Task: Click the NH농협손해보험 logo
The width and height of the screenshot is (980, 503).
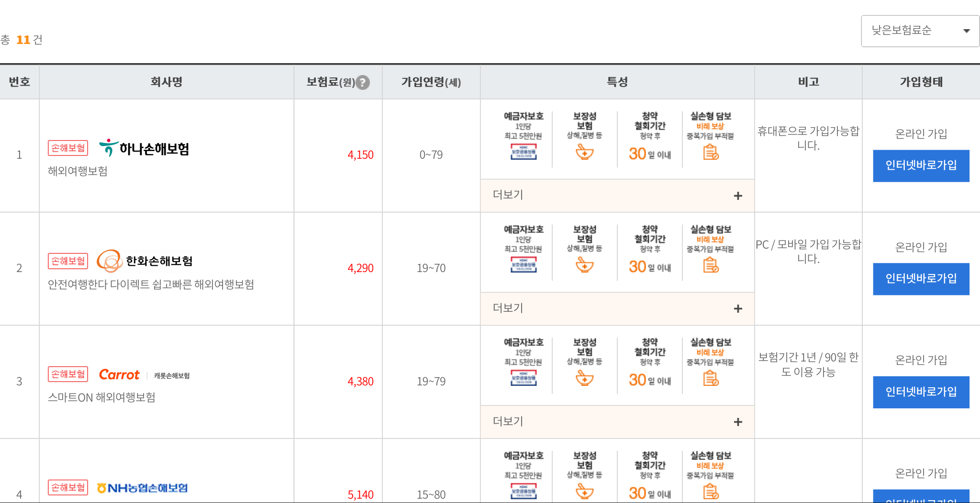Action: 142,488
